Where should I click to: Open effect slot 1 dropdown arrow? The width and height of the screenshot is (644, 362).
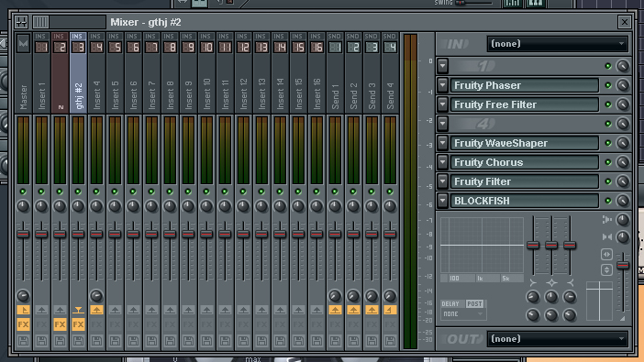(443, 66)
